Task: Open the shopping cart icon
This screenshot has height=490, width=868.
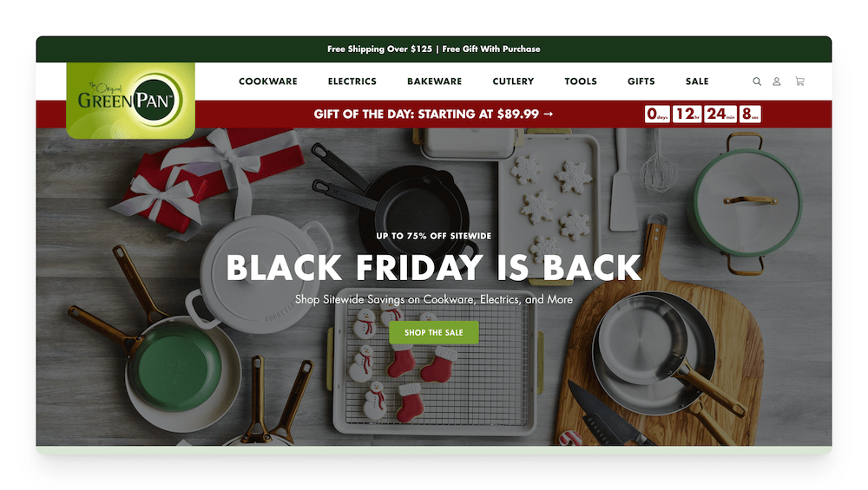Action: (x=800, y=82)
